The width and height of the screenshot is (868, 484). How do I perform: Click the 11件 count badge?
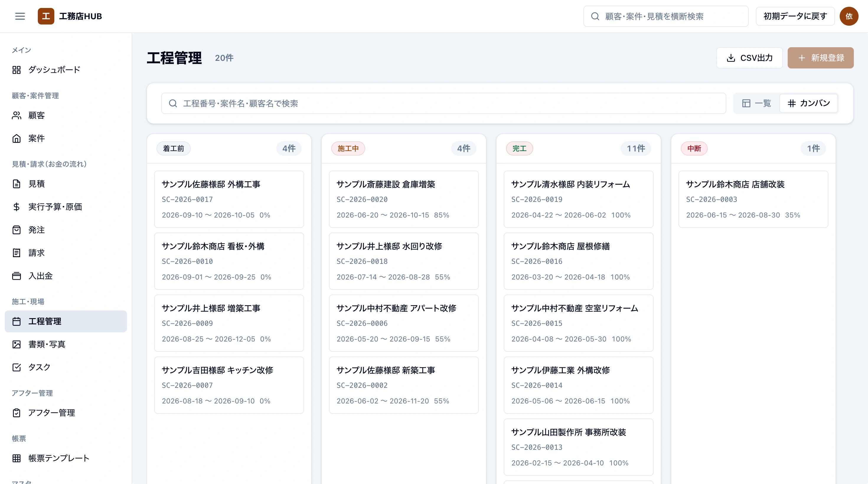click(x=636, y=148)
